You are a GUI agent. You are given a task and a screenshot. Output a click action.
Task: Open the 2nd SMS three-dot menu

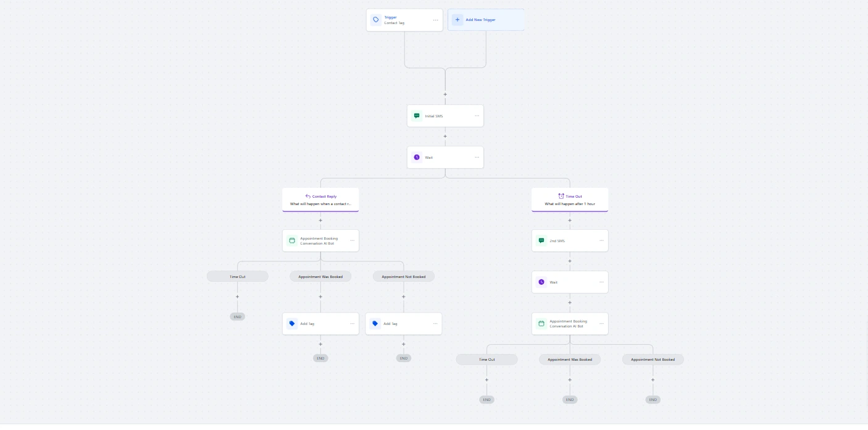[601, 241]
